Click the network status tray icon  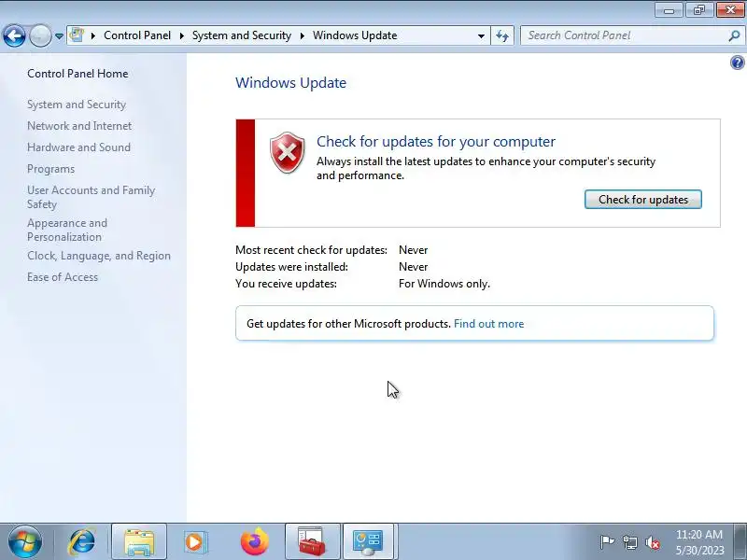[629, 542]
